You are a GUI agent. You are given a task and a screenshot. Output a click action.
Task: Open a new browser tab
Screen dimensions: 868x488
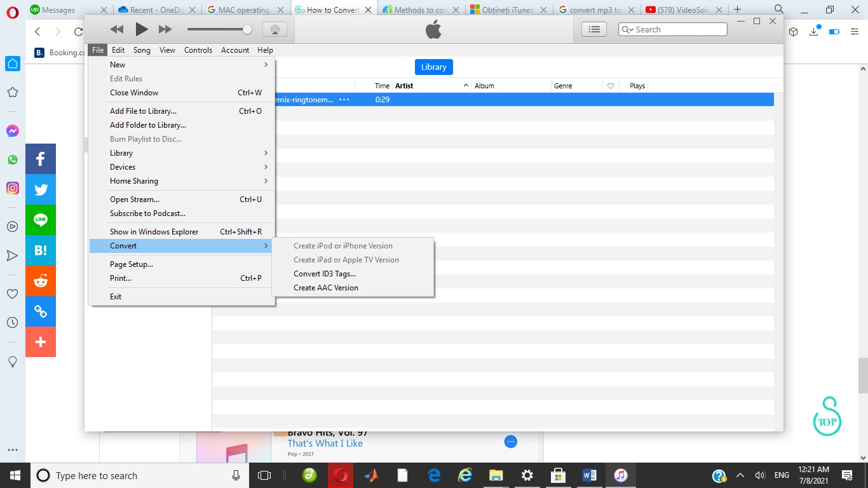point(737,10)
